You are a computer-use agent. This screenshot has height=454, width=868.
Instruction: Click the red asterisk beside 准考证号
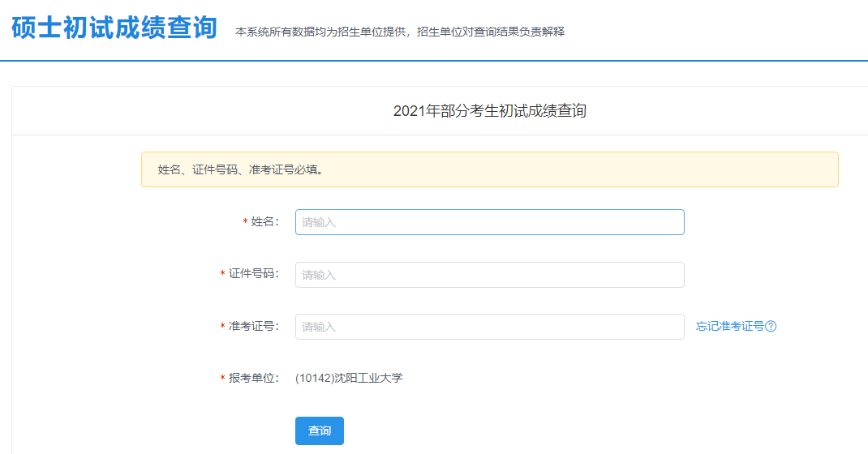pyautogui.click(x=223, y=327)
